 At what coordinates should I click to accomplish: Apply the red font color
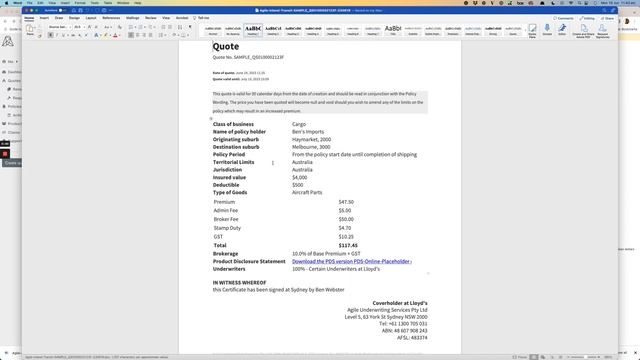115,35
